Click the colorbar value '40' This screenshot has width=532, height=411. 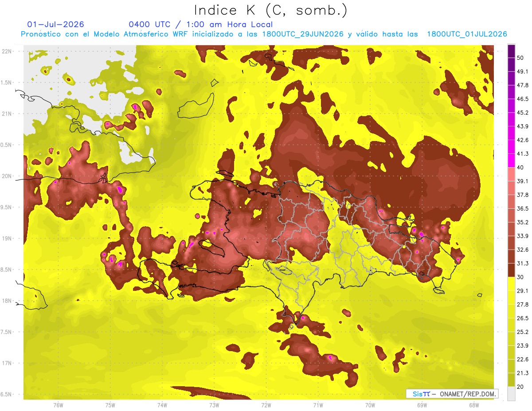point(520,168)
